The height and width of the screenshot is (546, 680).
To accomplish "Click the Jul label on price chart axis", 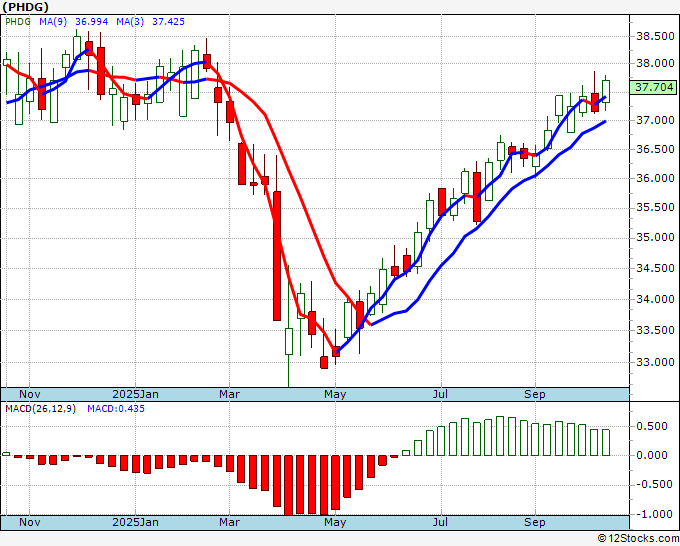I will click(x=440, y=394).
